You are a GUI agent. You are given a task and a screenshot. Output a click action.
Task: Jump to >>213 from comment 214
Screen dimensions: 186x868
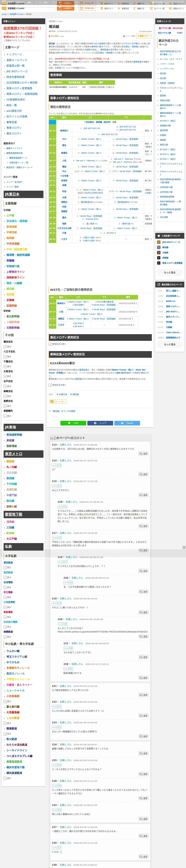click(x=57, y=465)
